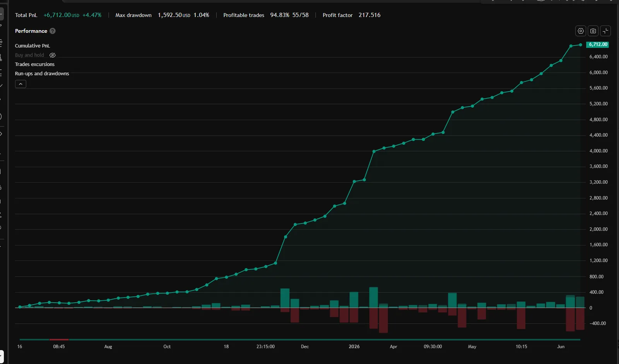This screenshot has width=619, height=364.
Task: Click the 09:30:00 time label
Action: point(433,347)
